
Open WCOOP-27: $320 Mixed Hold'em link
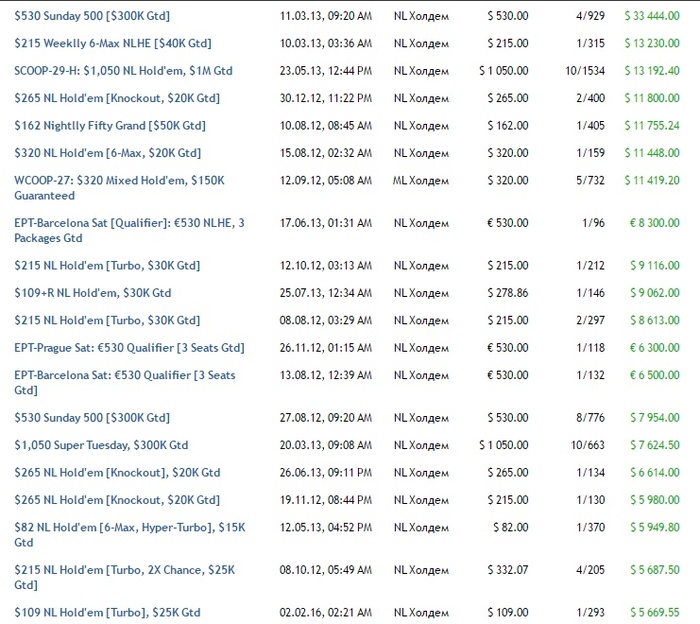click(119, 188)
